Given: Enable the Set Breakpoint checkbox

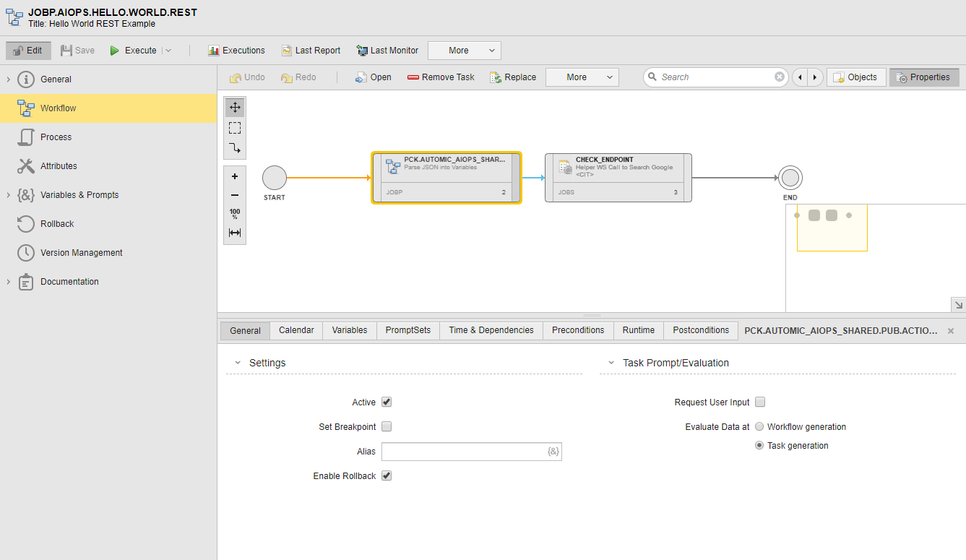Looking at the screenshot, I should click(387, 427).
